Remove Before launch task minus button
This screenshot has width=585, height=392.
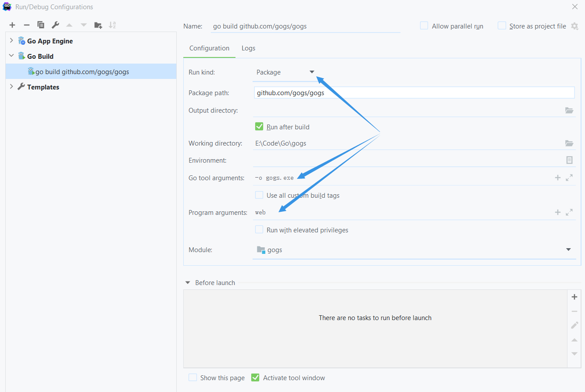coord(574,311)
